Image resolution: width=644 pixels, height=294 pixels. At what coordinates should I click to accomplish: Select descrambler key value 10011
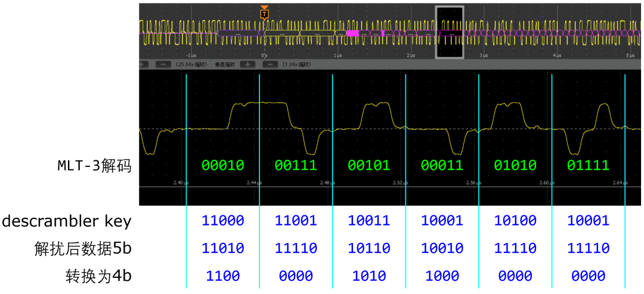(x=369, y=221)
